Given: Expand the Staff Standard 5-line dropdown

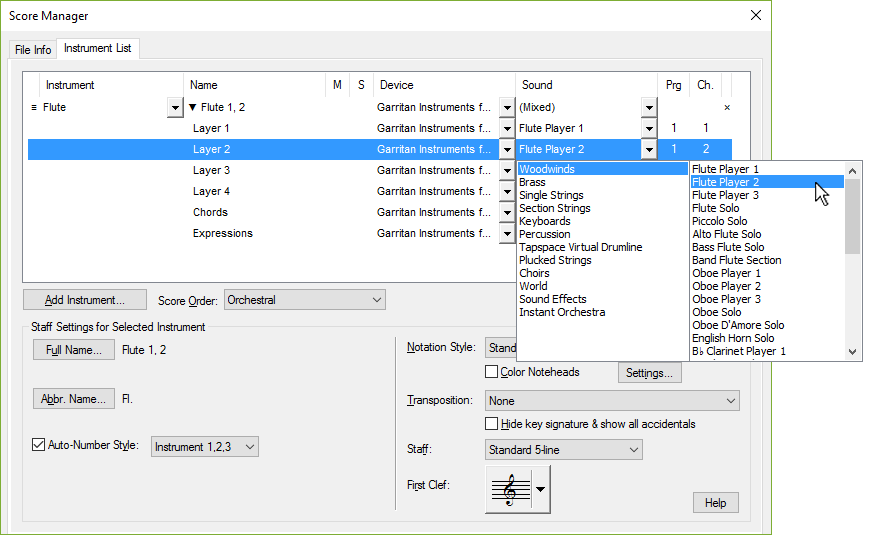Looking at the screenshot, I should click(x=563, y=450).
